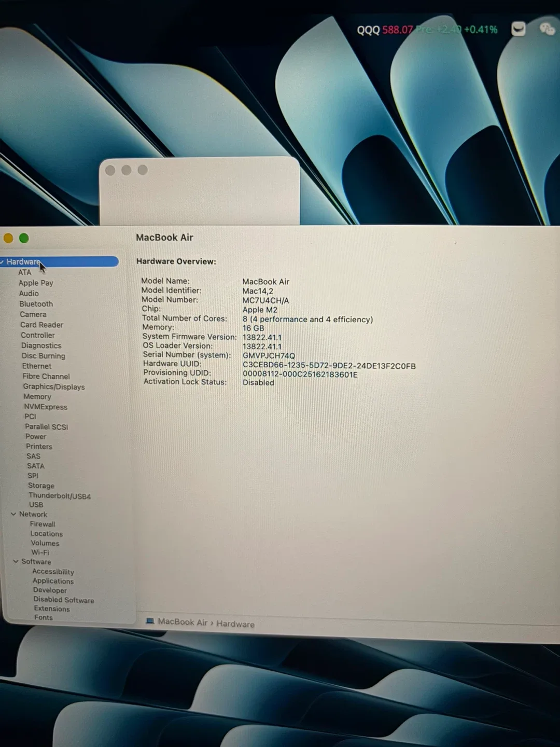View the Camera section
This screenshot has height=747, width=560.
coord(33,314)
